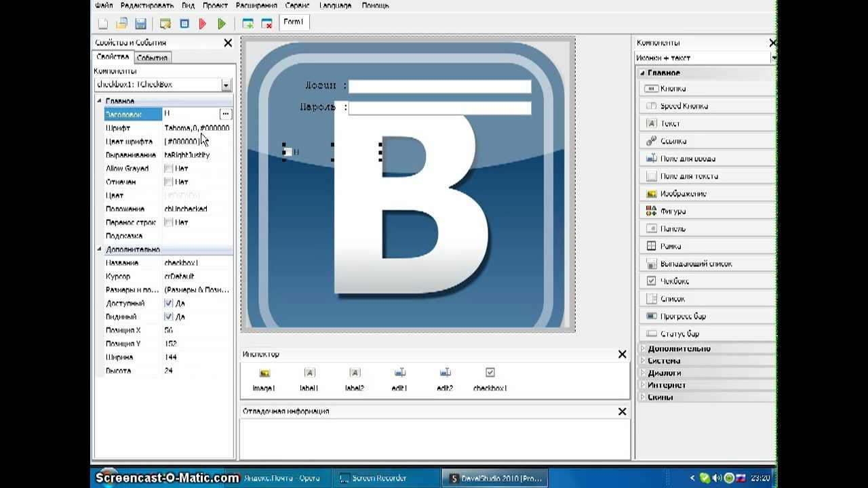Select checkbox1 in the Инспектор panel
Viewport: 868px width, 488px height.
click(490, 380)
